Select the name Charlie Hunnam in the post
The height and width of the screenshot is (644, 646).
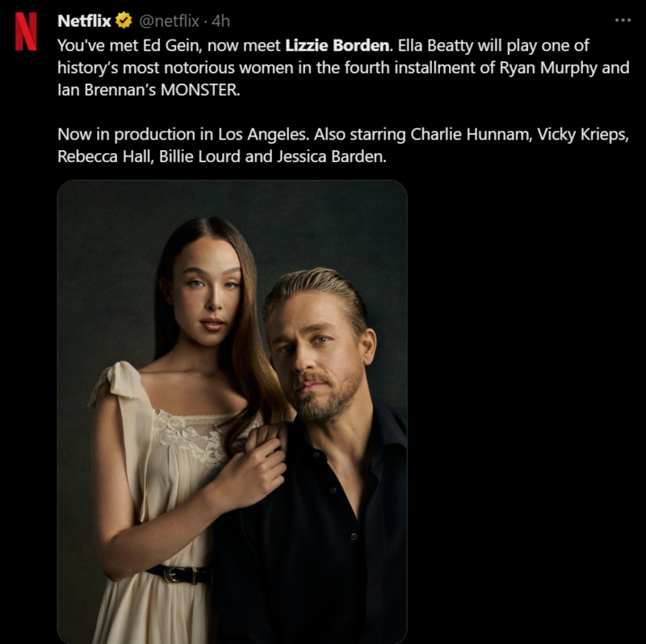coord(471,134)
